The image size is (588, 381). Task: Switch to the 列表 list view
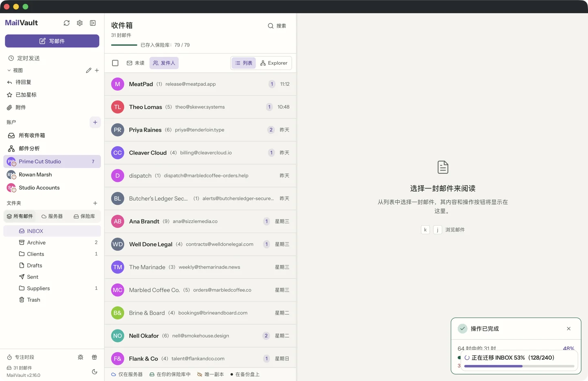(244, 63)
